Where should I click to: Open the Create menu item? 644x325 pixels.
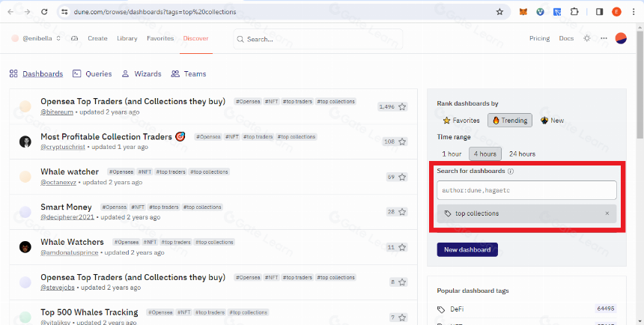tap(97, 38)
